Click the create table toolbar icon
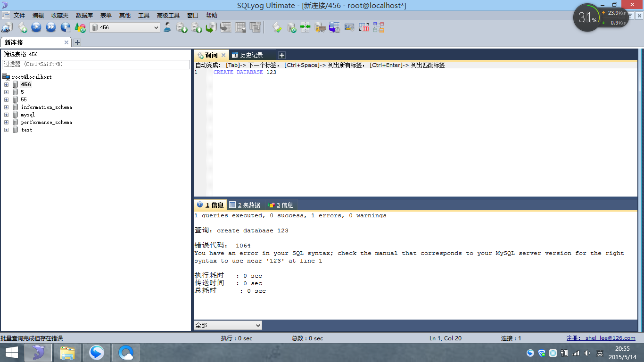The width and height of the screenshot is (644, 362). point(226,27)
